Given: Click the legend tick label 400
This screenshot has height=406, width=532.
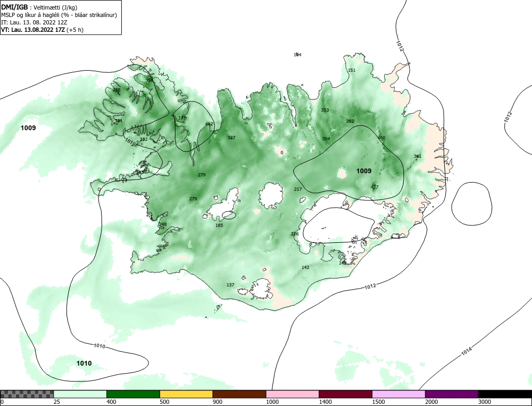Looking at the screenshot, I should coord(111,402).
